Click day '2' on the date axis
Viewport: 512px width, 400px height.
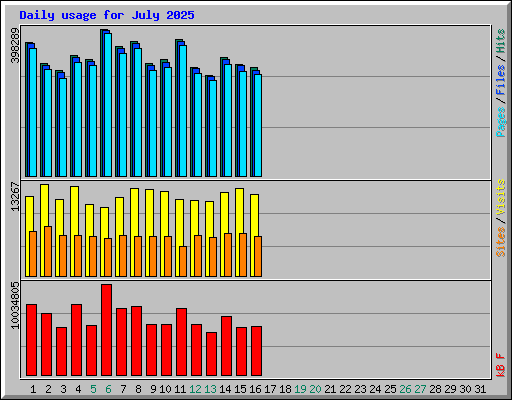(48, 389)
